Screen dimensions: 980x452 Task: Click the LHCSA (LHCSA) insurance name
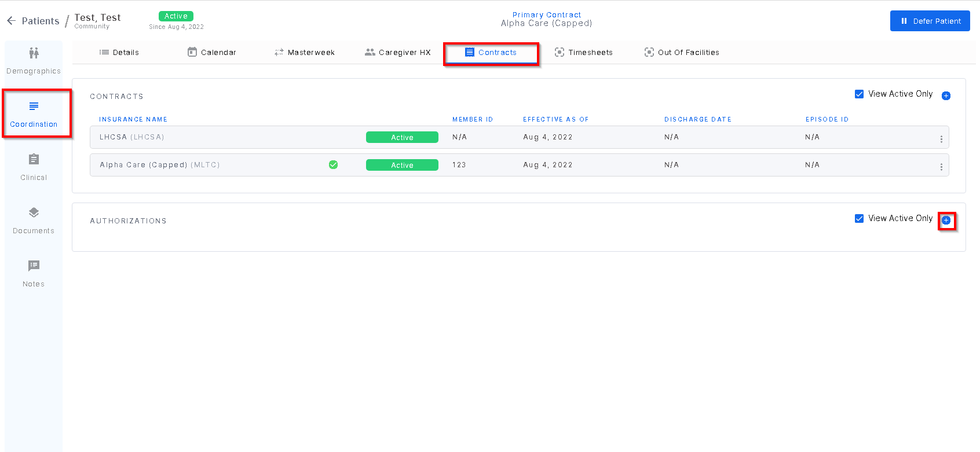pos(132,137)
